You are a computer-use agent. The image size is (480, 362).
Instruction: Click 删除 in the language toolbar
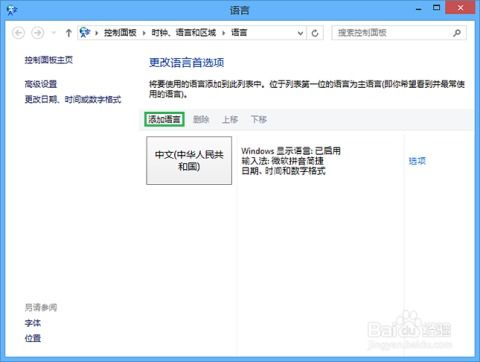(201, 119)
